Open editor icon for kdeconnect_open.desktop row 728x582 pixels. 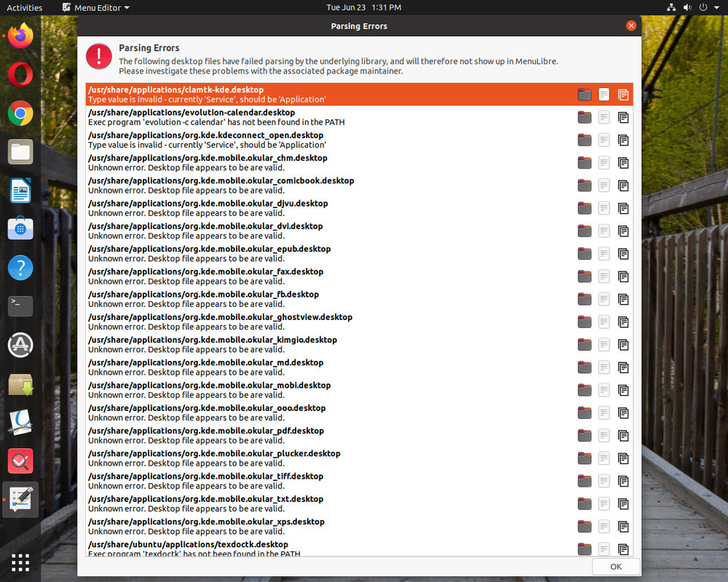pos(604,140)
